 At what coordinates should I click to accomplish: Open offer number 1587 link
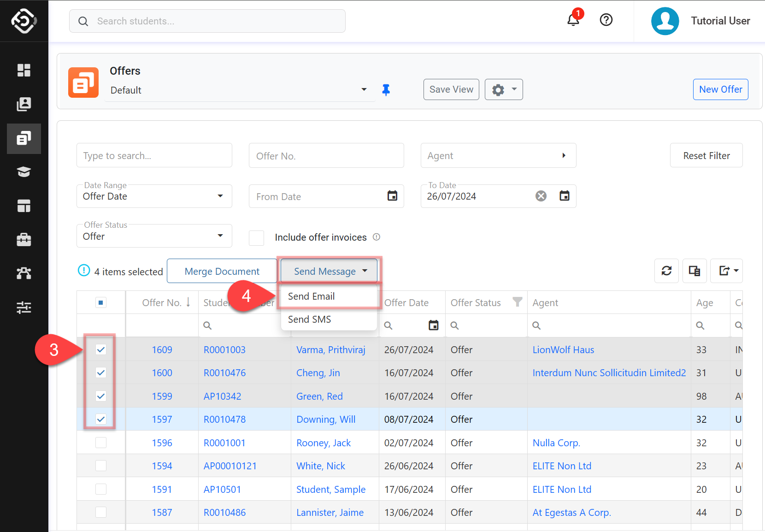[x=162, y=512]
